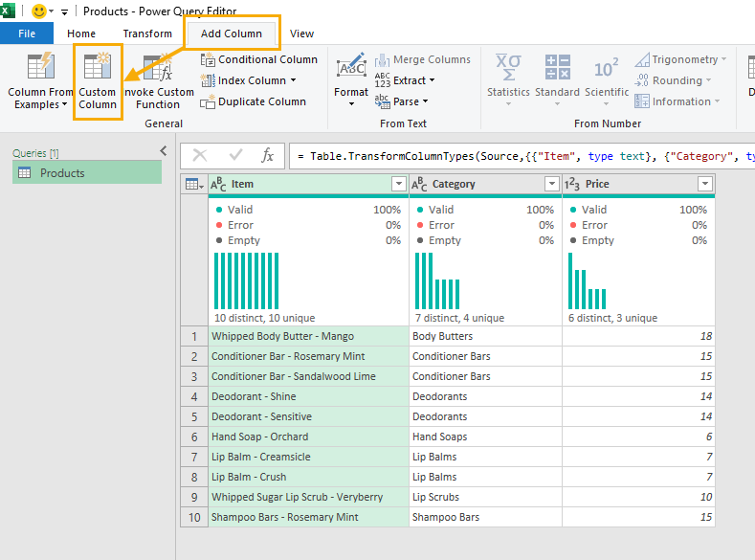Image resolution: width=755 pixels, height=560 pixels.
Task: Click cell Hand Soap - Orchard
Action: (308, 437)
